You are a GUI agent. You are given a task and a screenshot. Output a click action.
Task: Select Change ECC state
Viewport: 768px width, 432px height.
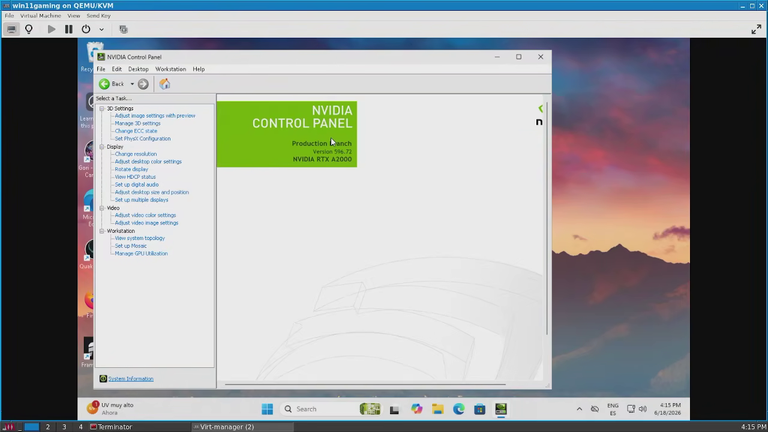pyautogui.click(x=136, y=131)
